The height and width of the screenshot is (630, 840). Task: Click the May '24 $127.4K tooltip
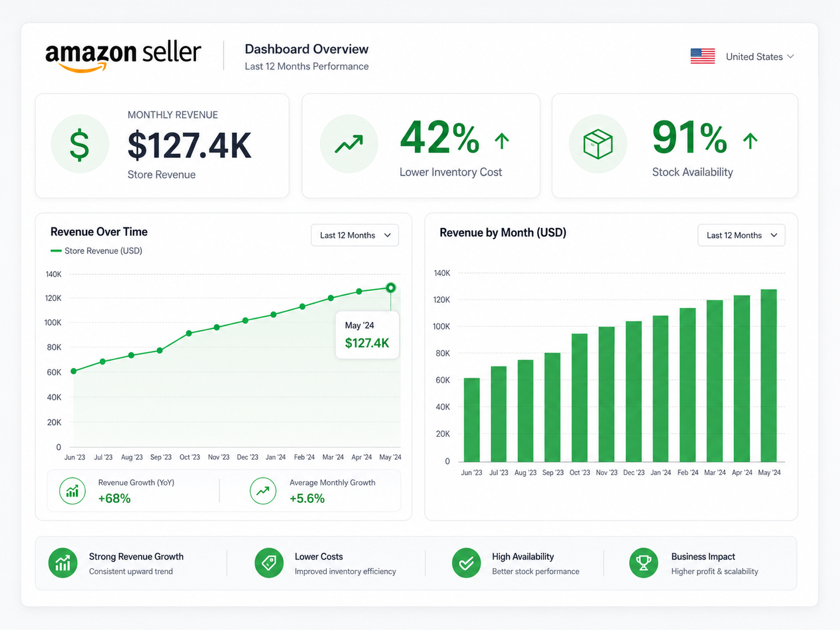pyautogui.click(x=367, y=335)
